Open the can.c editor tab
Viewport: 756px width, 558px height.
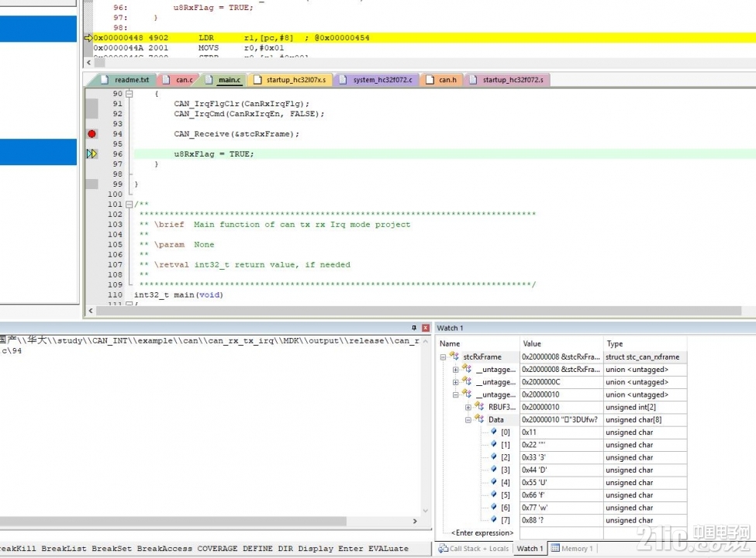[179, 80]
